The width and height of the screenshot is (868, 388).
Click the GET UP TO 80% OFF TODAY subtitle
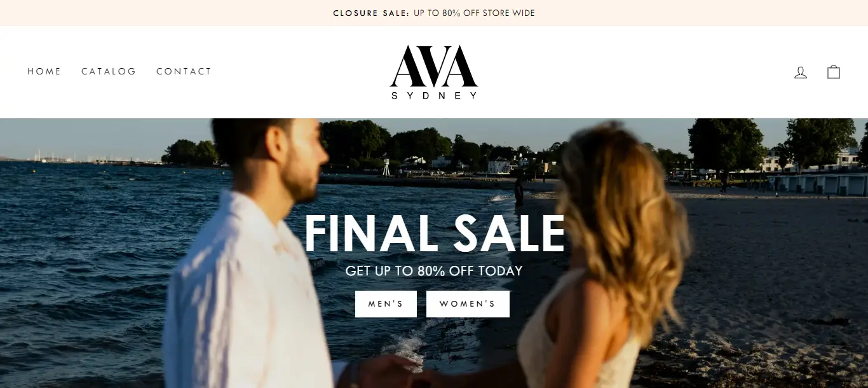tap(434, 271)
